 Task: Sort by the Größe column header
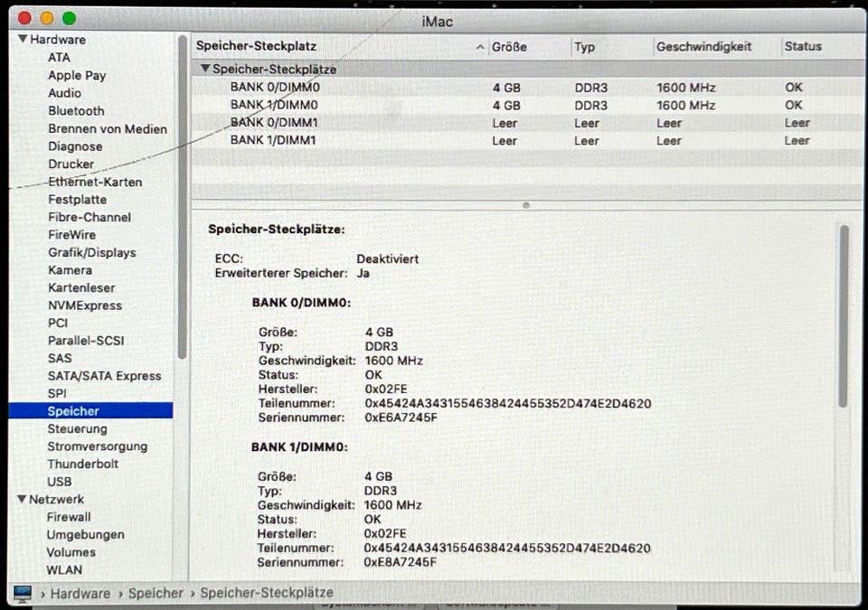(509, 47)
